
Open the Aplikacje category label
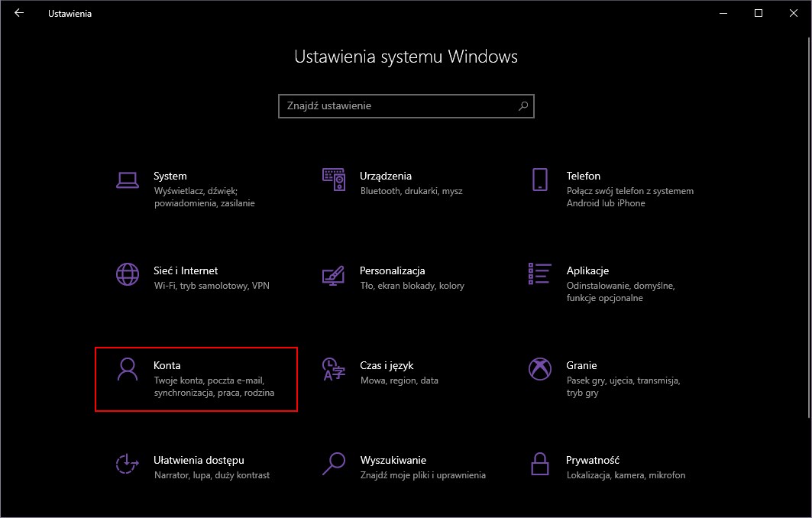[587, 271]
